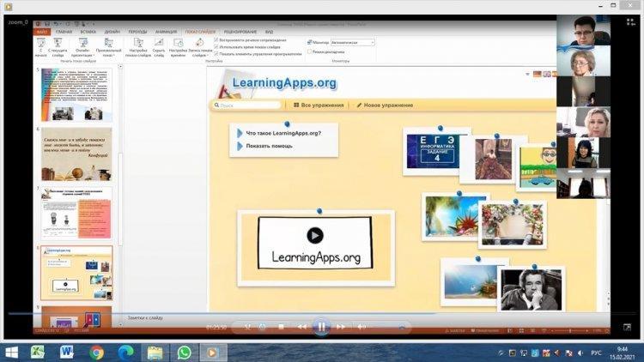This screenshot has height=362, width=644.
Task: Undo via quick access toolbar
Action: [x=56, y=24]
